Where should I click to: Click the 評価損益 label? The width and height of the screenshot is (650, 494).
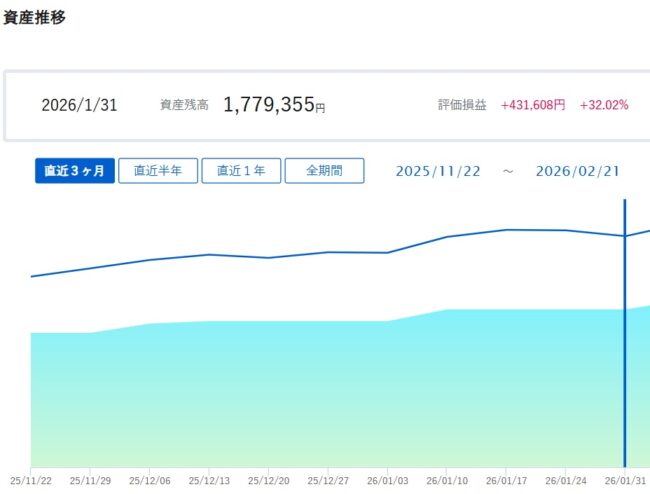tap(462, 105)
